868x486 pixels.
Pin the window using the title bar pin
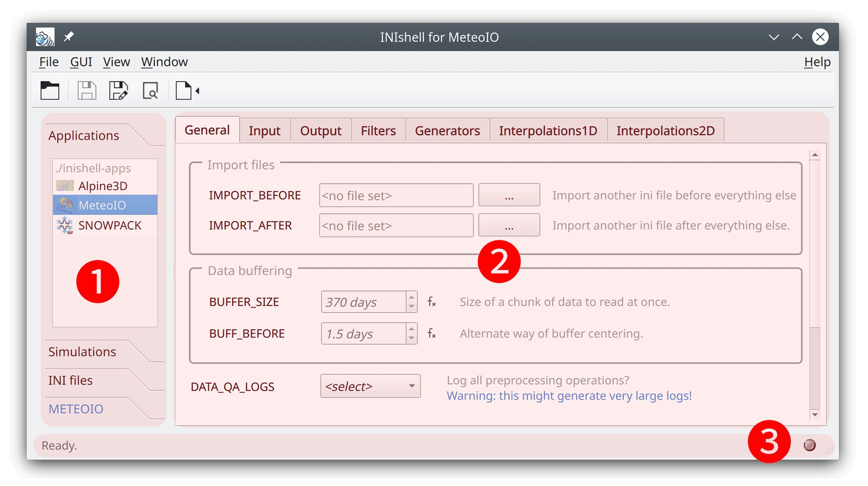pyautogui.click(x=68, y=37)
